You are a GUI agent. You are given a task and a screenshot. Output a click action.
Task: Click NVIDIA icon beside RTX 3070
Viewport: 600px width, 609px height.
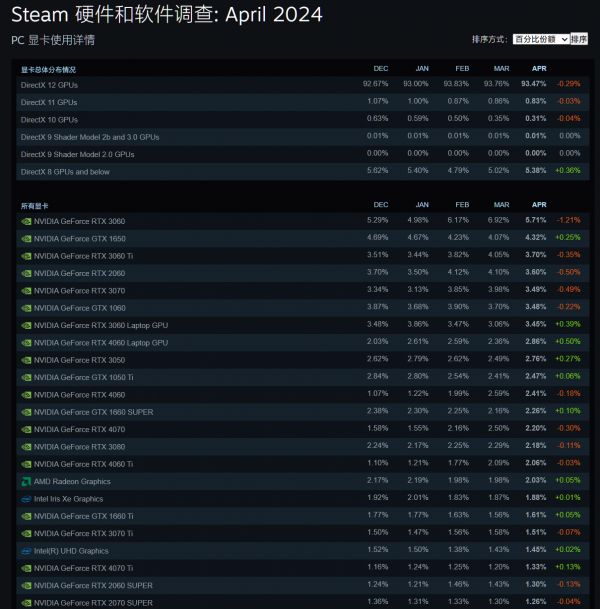tap(26, 291)
